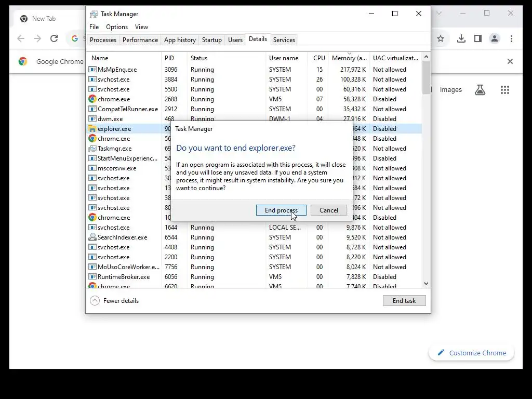532x399 pixels.
Task: Sort by the User name column header
Action: click(x=287, y=58)
